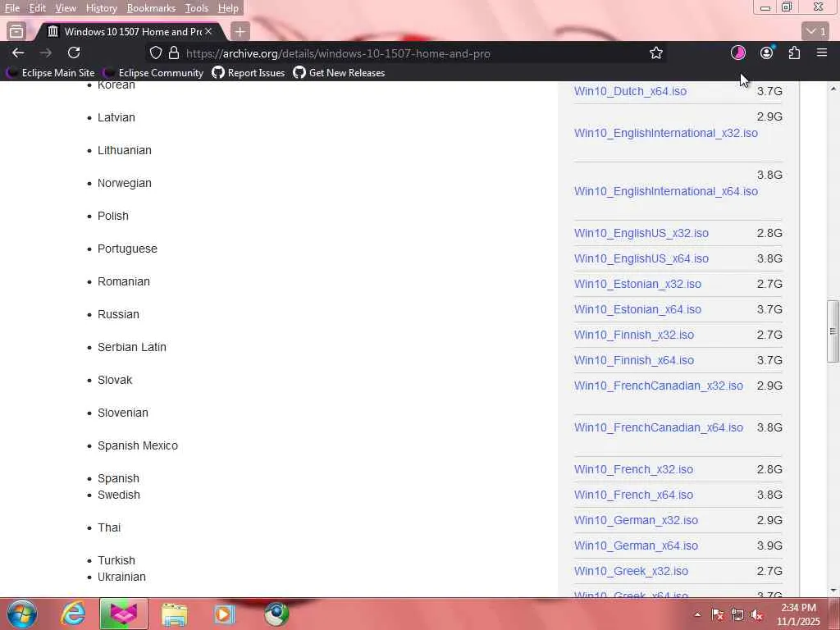Download Win10_French_x64.iso
The image size is (840, 630).
633,495
